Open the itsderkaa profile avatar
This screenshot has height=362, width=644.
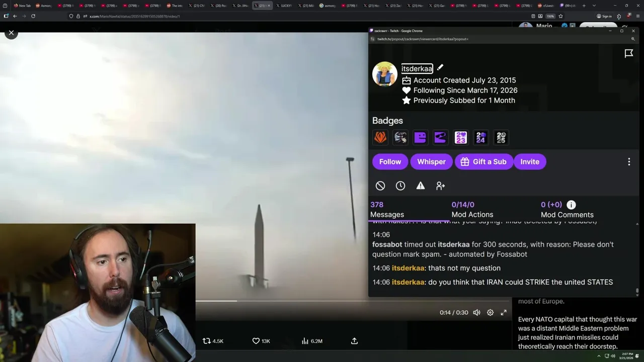coord(385,74)
